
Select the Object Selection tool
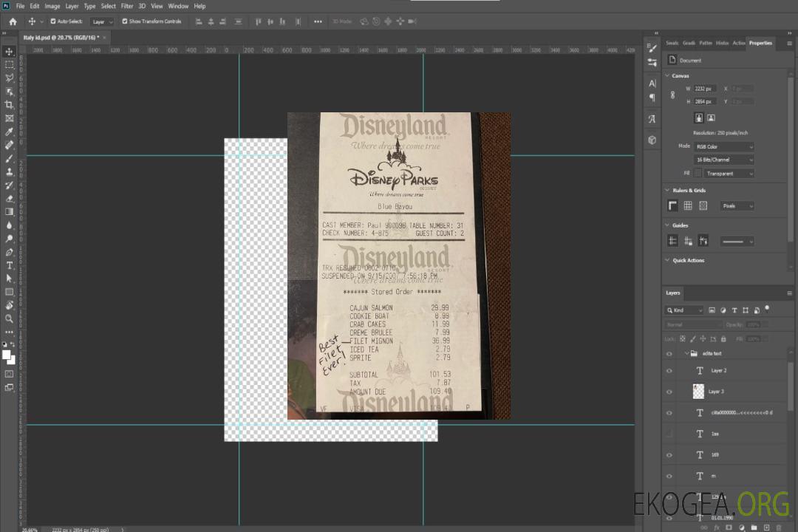tap(9, 92)
